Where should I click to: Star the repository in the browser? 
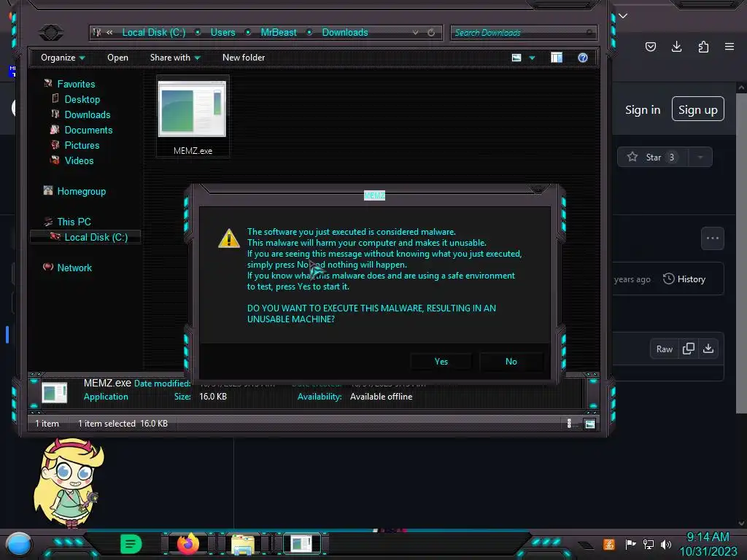[x=653, y=157]
